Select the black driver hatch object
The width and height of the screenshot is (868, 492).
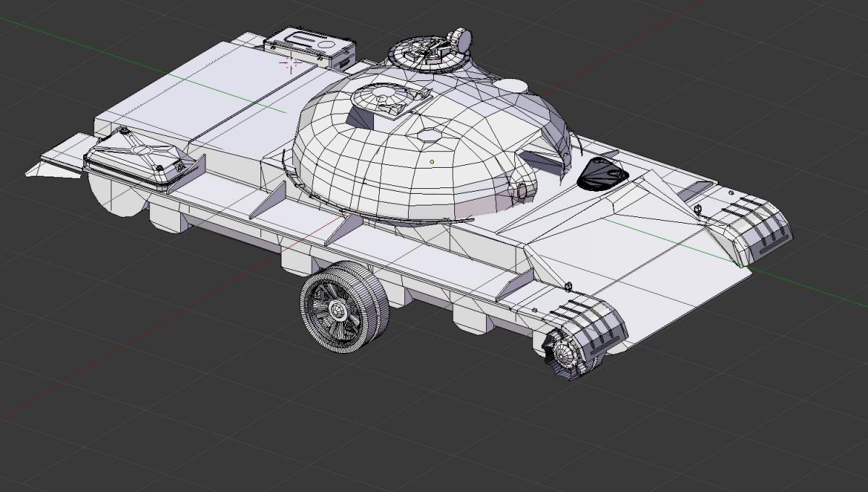point(603,174)
